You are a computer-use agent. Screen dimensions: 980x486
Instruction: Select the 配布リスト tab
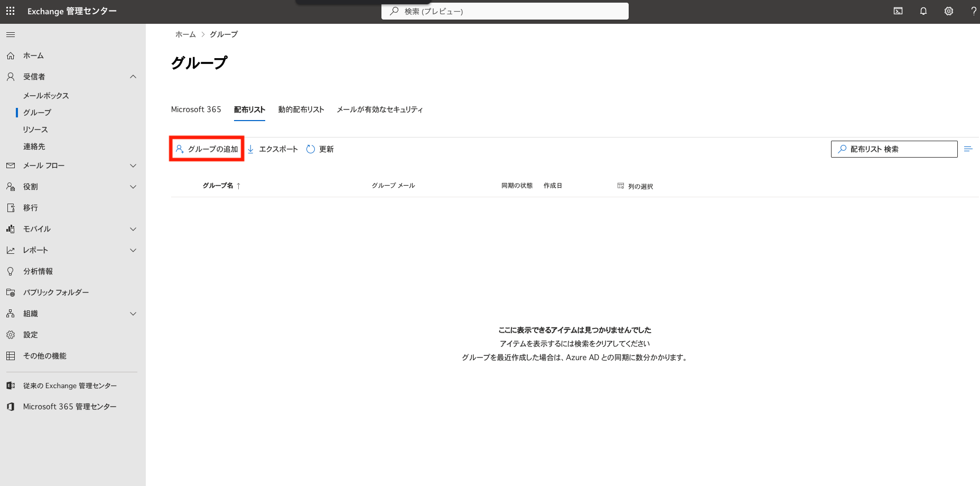tap(249, 109)
